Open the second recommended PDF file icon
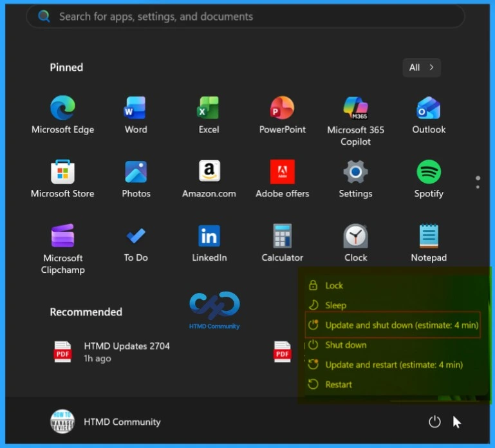The height and width of the screenshot is (448, 495). (x=282, y=351)
